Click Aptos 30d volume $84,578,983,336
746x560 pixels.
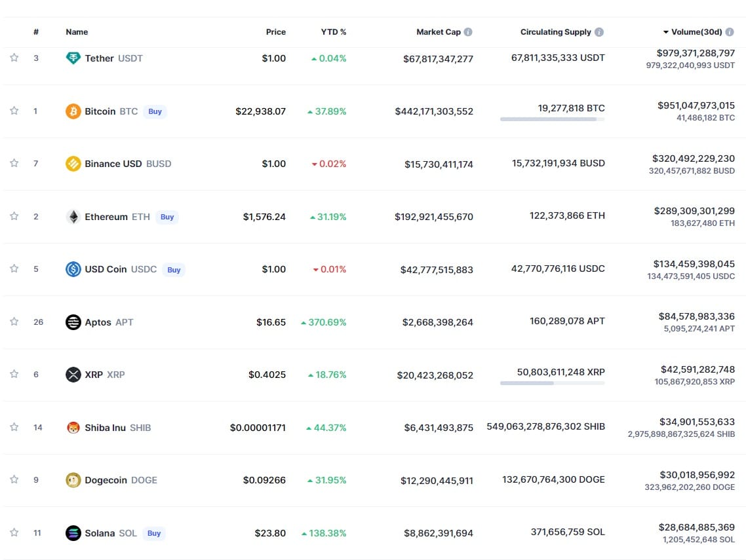click(x=697, y=316)
